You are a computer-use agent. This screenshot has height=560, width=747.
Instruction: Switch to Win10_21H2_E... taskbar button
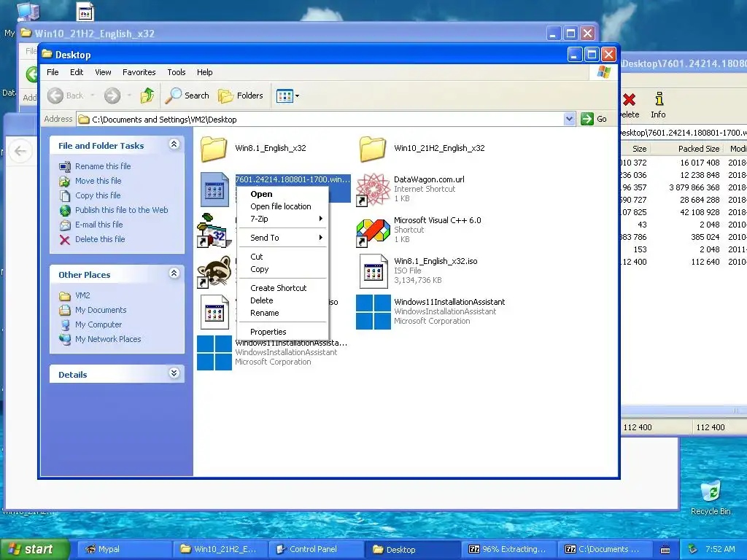(219, 549)
